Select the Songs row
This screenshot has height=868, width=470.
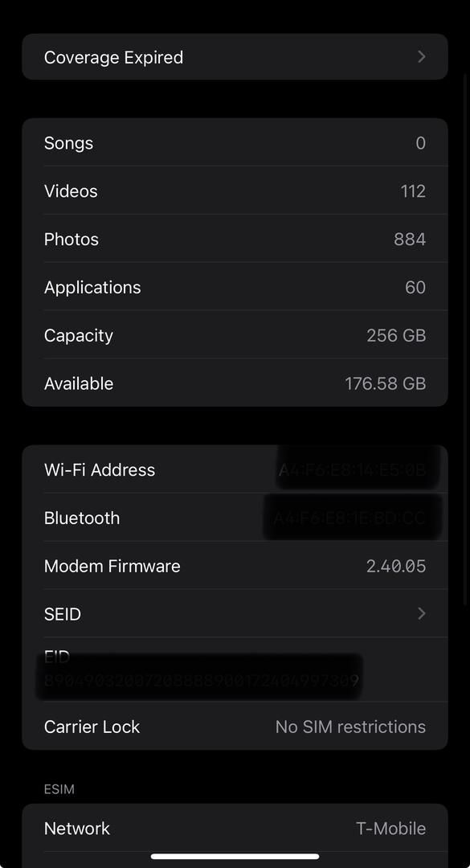click(235, 143)
